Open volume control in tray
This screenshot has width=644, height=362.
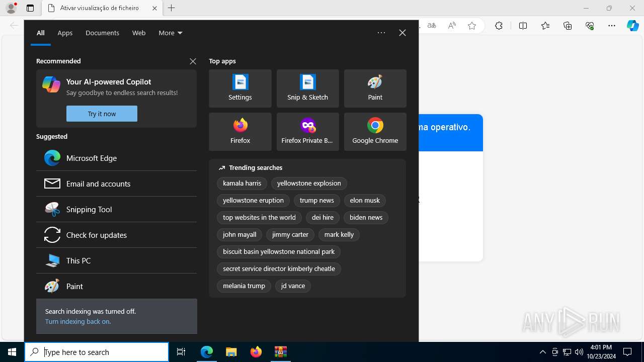tap(579, 352)
